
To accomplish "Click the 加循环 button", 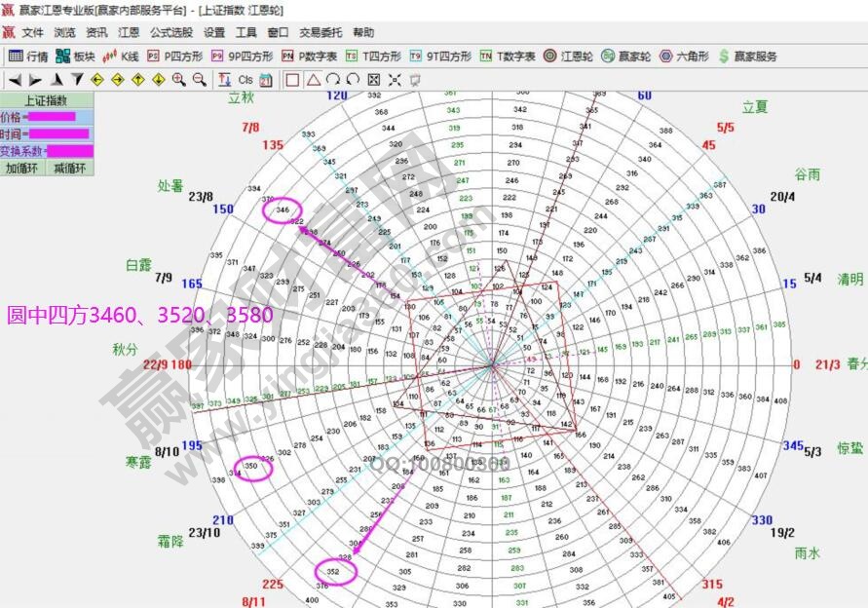I will [23, 168].
